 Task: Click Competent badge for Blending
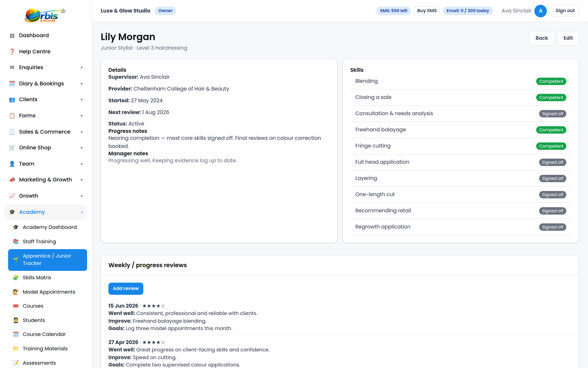[551, 81]
